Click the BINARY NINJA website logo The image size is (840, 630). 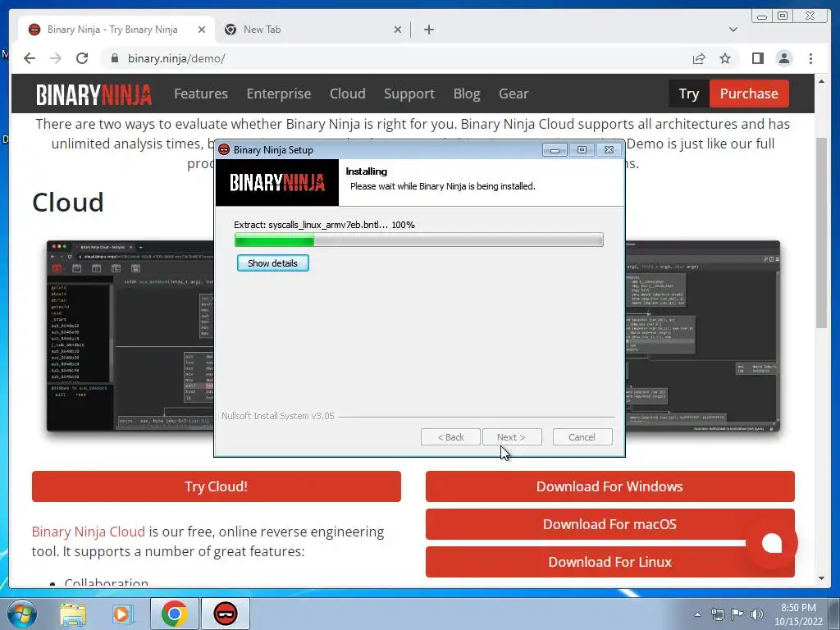(x=94, y=94)
